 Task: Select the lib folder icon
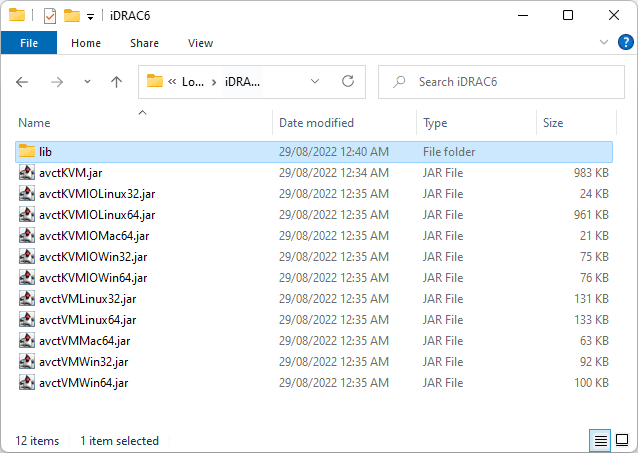pyautogui.click(x=27, y=152)
